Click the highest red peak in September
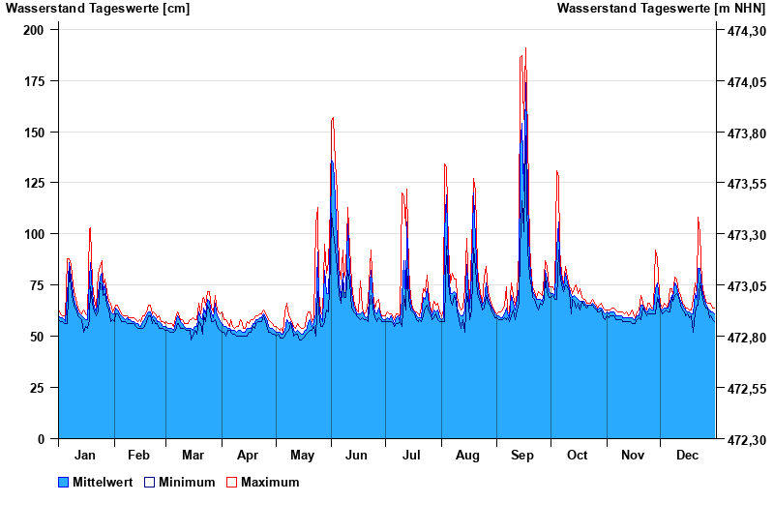 point(525,49)
